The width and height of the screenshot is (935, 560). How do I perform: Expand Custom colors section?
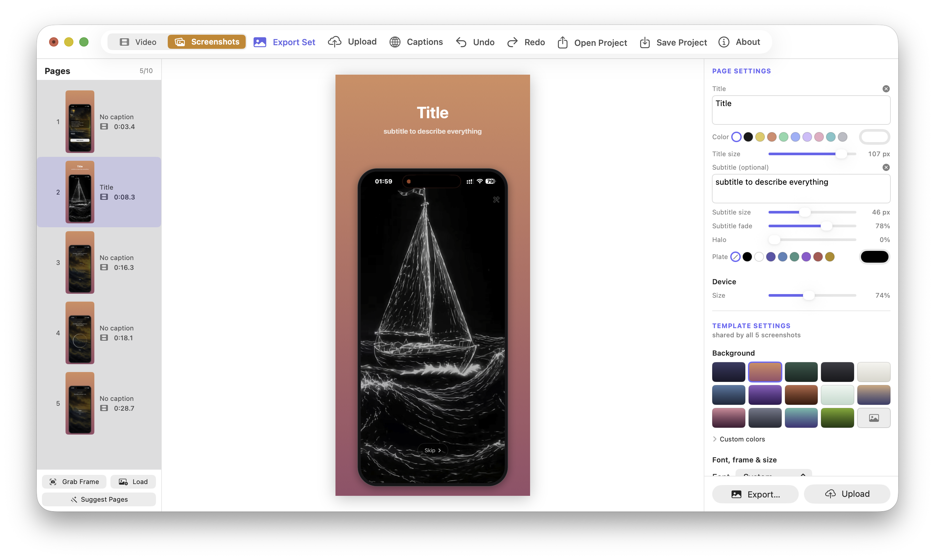pyautogui.click(x=738, y=439)
